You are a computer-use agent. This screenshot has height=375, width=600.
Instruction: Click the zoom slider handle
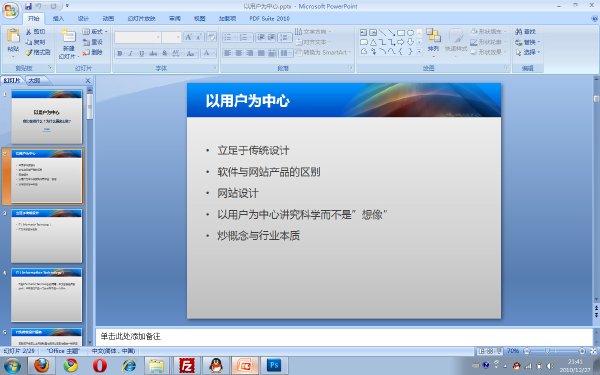[548, 351]
